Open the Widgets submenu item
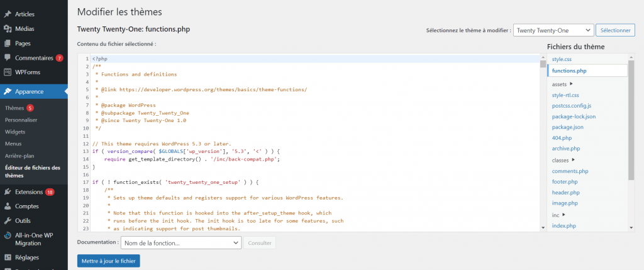The image size is (644, 270). coord(15,132)
